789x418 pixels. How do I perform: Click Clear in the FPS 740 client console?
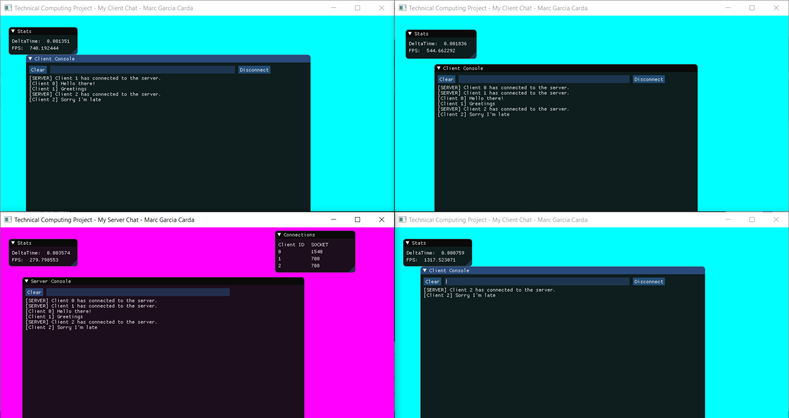(38, 70)
